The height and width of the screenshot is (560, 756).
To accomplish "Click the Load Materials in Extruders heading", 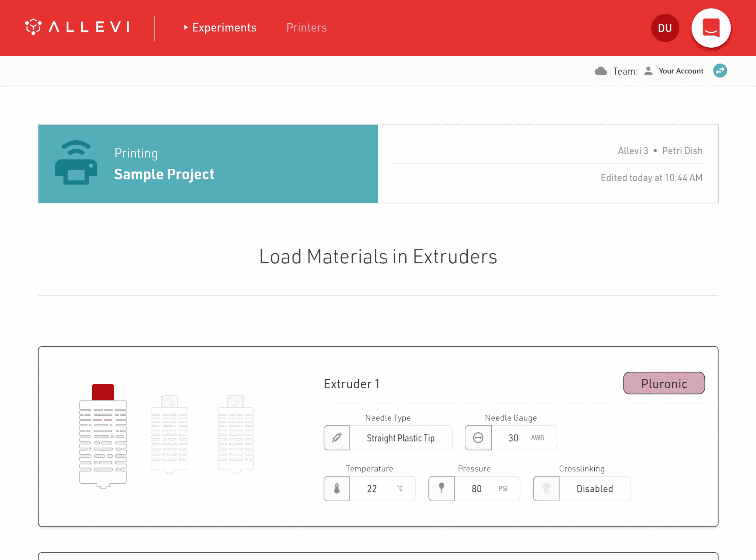I will (x=378, y=256).
